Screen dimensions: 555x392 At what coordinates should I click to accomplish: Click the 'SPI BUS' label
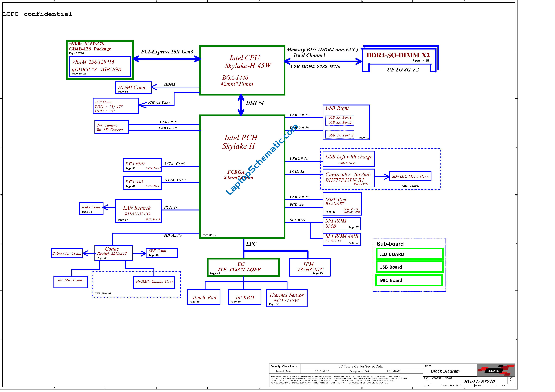click(x=297, y=220)
